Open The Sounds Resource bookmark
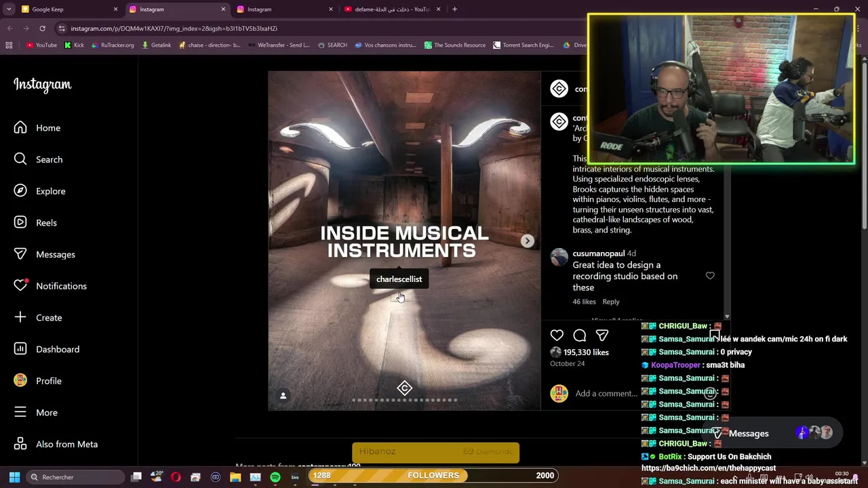The height and width of the screenshot is (488, 868). tap(455, 45)
